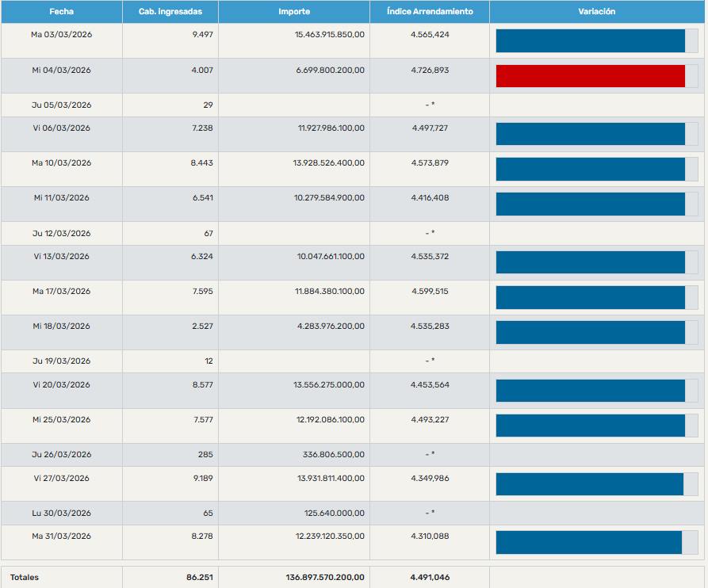708x588 pixels.
Task: Click the total cabezas value 86.251
Action: point(200,578)
